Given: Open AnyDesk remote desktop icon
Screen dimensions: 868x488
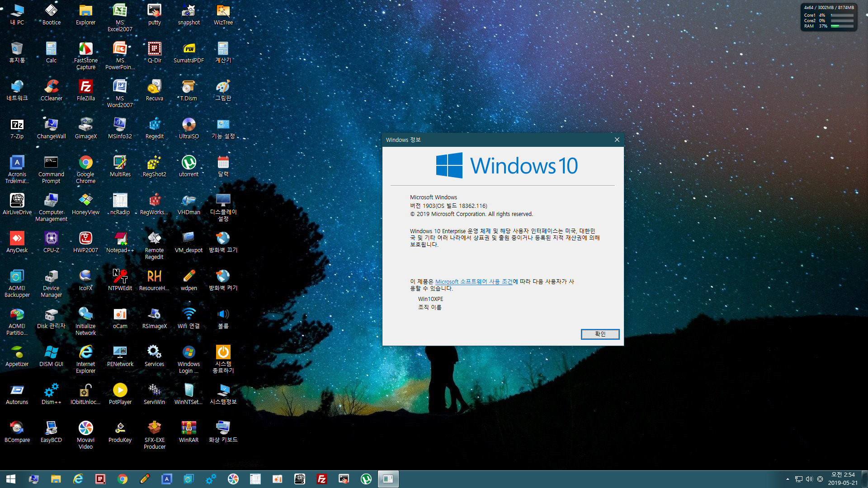Looking at the screenshot, I should 17,242.
